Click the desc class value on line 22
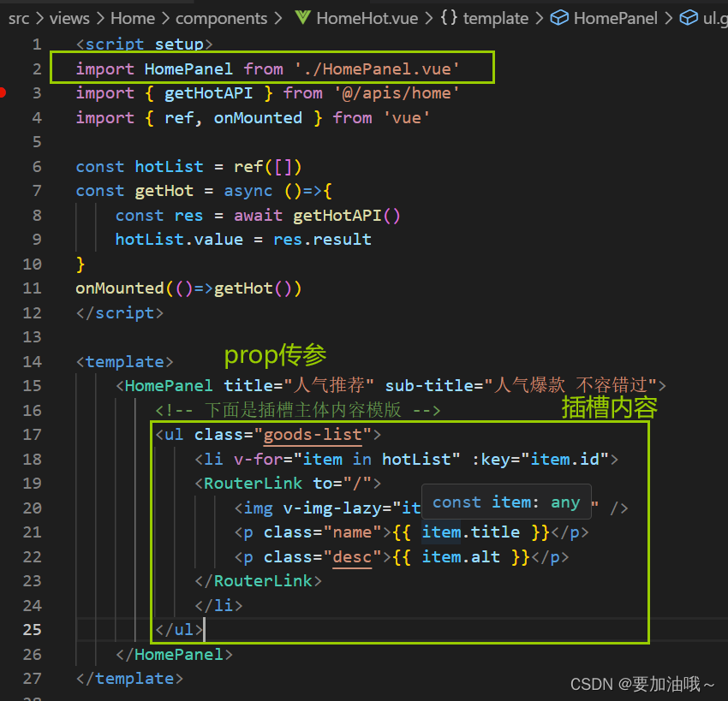 point(352,556)
